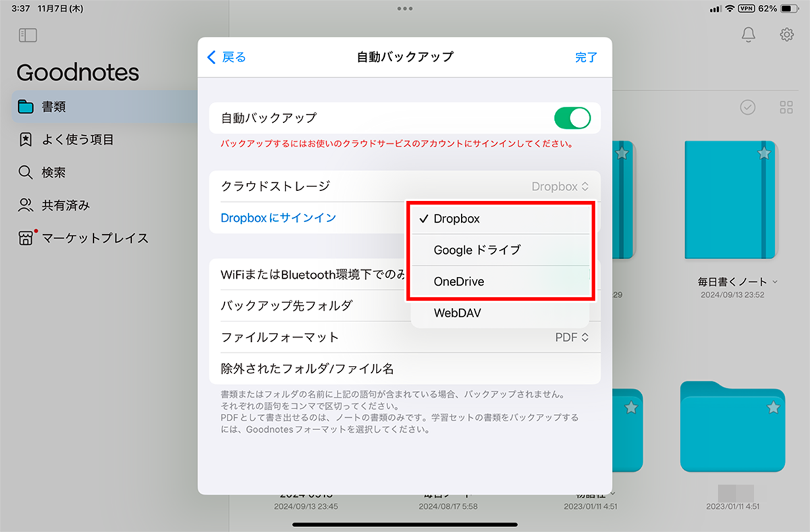Open よく使う項目 in the sidebar
810x532 pixels.
pos(106,140)
